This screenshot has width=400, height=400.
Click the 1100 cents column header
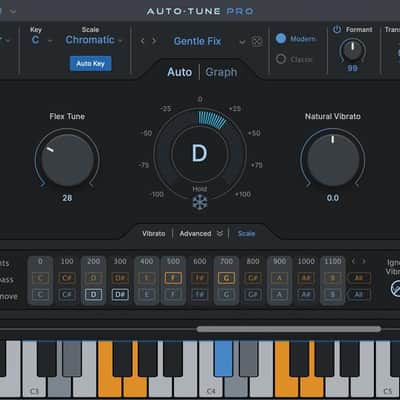click(x=333, y=261)
